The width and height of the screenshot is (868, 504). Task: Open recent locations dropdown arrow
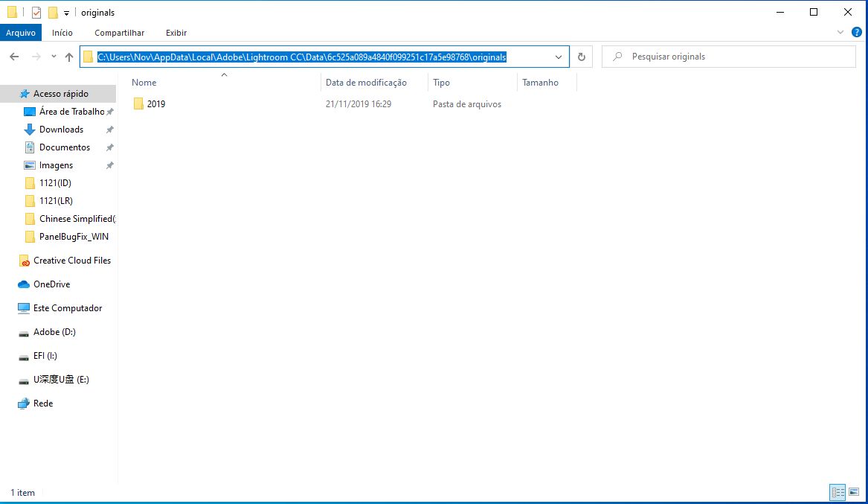pyautogui.click(x=54, y=57)
